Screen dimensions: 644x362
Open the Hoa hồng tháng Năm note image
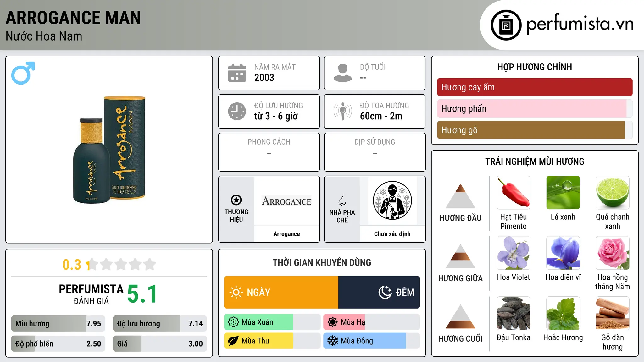pyautogui.click(x=613, y=253)
